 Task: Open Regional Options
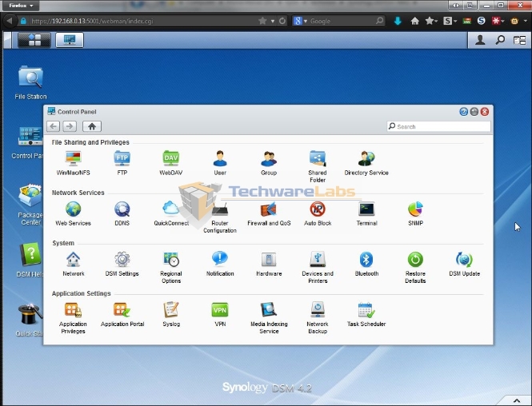coord(170,268)
